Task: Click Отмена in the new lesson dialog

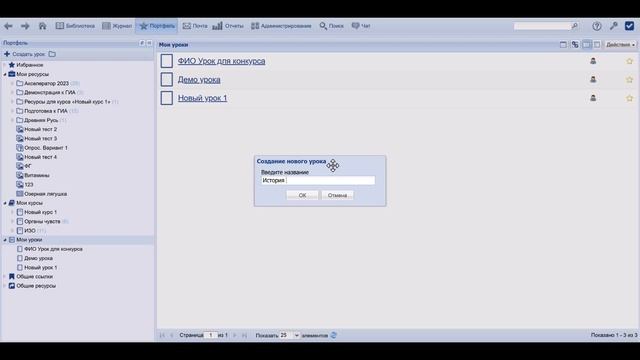Action: [337, 196]
